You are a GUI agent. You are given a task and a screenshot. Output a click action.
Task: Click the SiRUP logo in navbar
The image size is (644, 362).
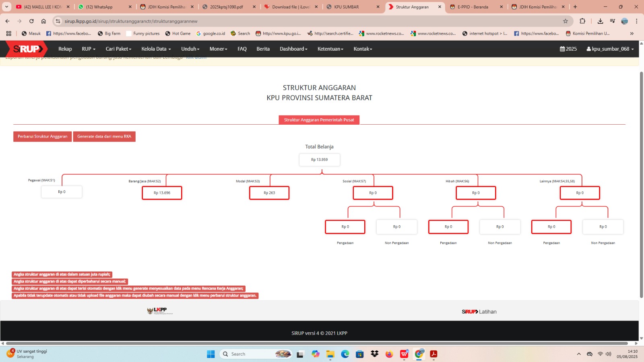point(27,49)
